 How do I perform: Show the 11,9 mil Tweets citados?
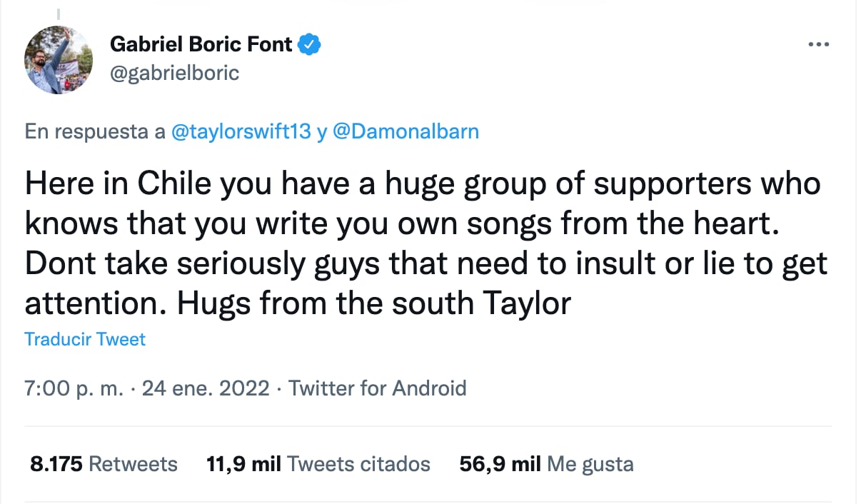click(318, 464)
